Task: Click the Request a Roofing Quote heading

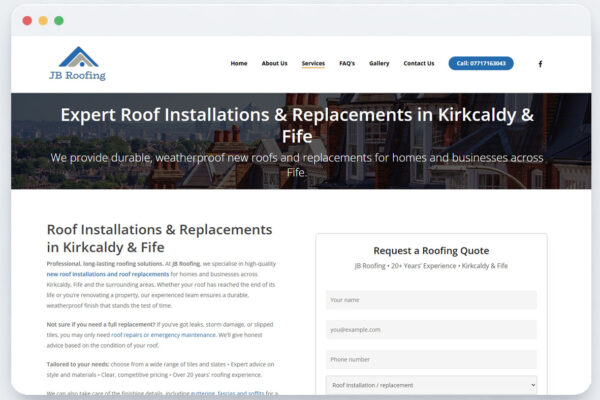Action: click(x=431, y=251)
